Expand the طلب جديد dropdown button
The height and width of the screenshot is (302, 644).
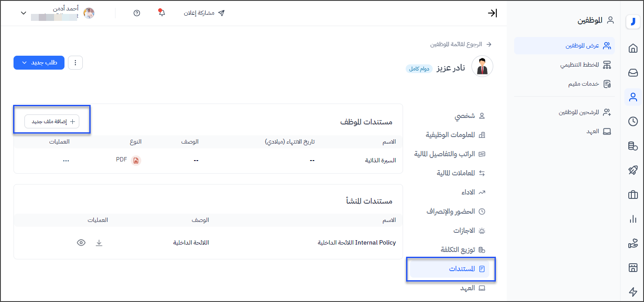(x=39, y=63)
